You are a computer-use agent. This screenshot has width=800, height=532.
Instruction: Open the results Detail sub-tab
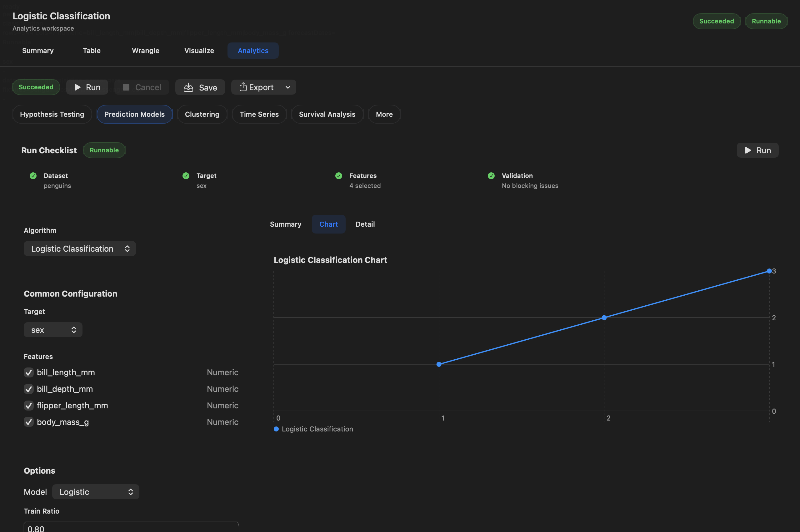(365, 224)
